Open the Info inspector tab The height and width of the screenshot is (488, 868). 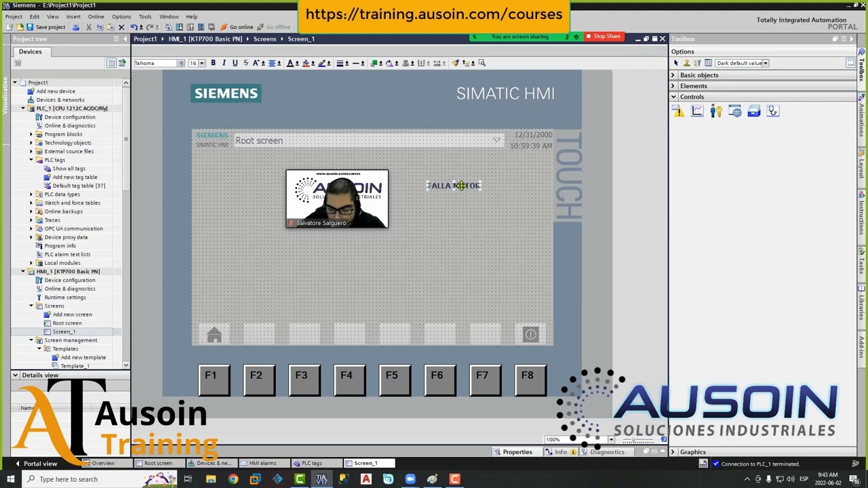point(561,452)
